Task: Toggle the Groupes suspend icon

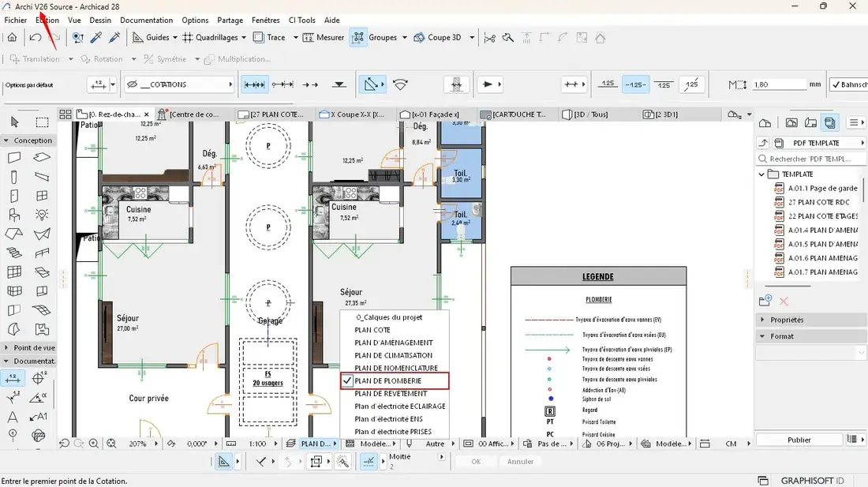Action: [x=358, y=38]
